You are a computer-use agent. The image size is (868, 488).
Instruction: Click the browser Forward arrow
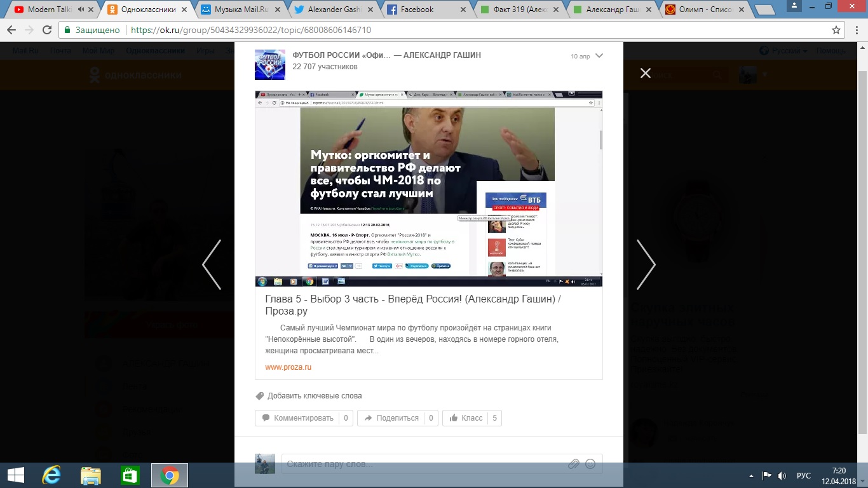coord(29,30)
